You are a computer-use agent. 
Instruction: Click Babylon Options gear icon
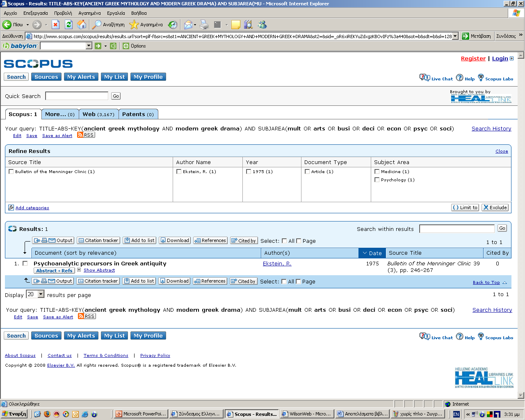pos(126,46)
